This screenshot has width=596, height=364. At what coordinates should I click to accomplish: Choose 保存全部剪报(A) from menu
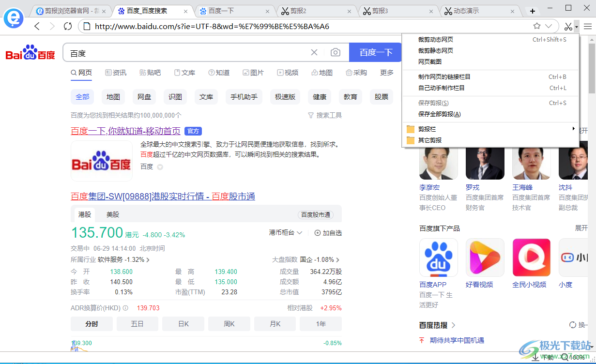coord(490,114)
